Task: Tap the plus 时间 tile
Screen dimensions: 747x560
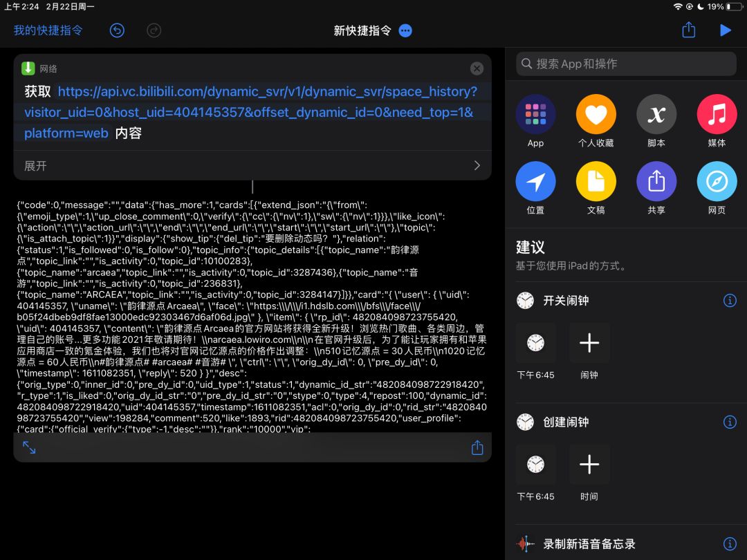Action: 589,465
